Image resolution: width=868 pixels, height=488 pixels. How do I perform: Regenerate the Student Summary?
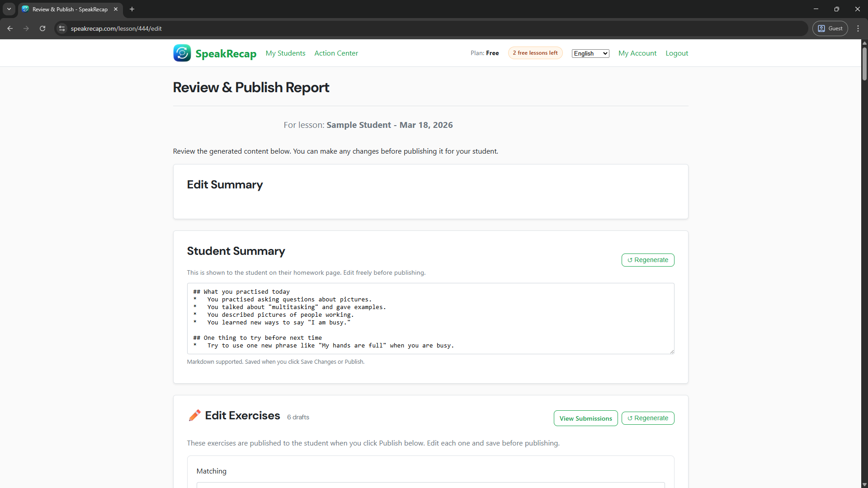647,260
